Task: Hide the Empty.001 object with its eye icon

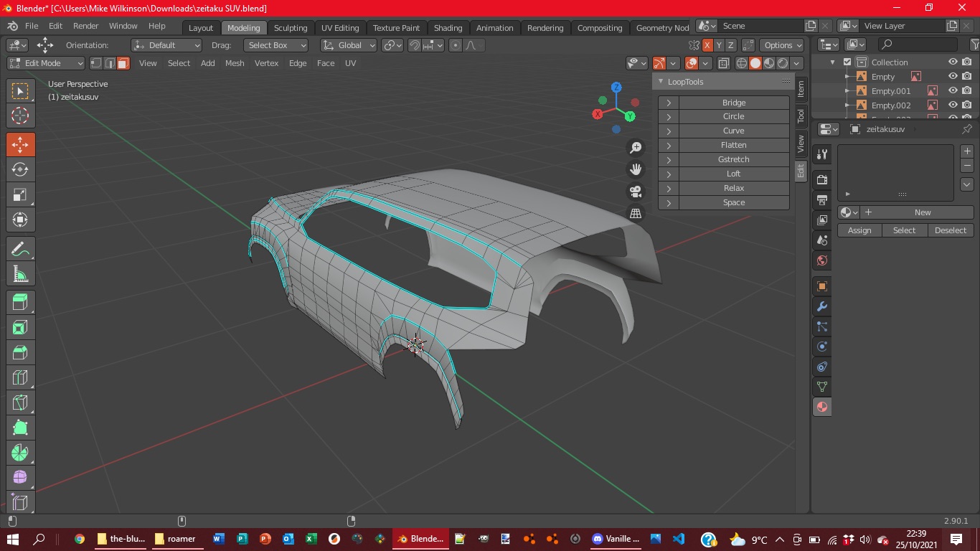Action: tap(953, 91)
